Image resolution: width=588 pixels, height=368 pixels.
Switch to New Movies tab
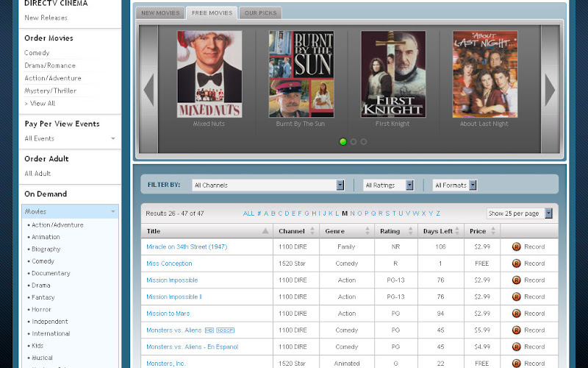(160, 13)
